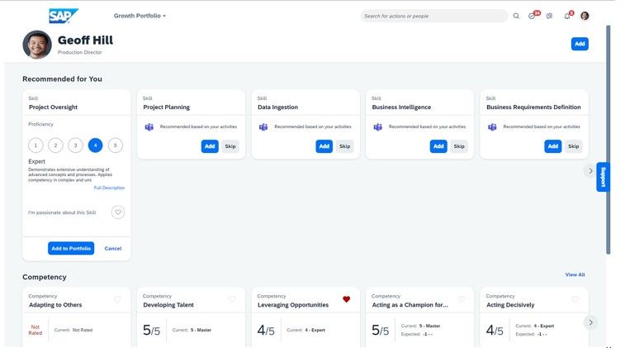Open the Growth Portfolio dropdown
Viewport: 644px width, 348px height.
click(x=140, y=16)
